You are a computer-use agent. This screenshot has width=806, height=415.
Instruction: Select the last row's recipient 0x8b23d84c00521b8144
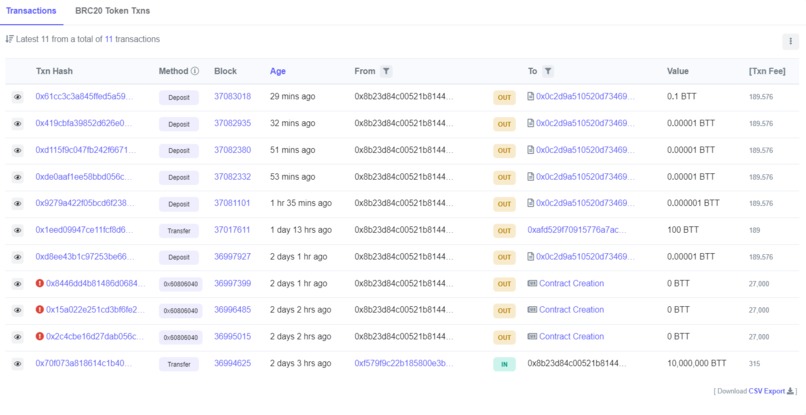(577, 363)
